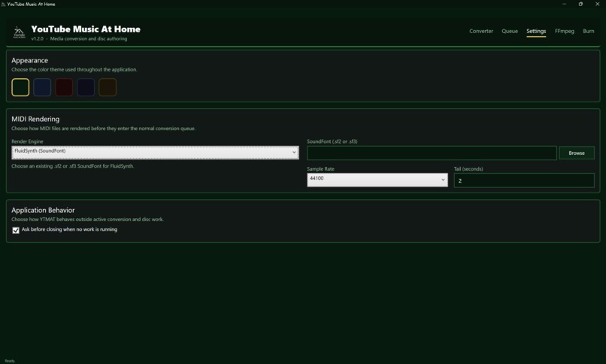Click the YouTube Music At Home logo icon

(19, 32)
